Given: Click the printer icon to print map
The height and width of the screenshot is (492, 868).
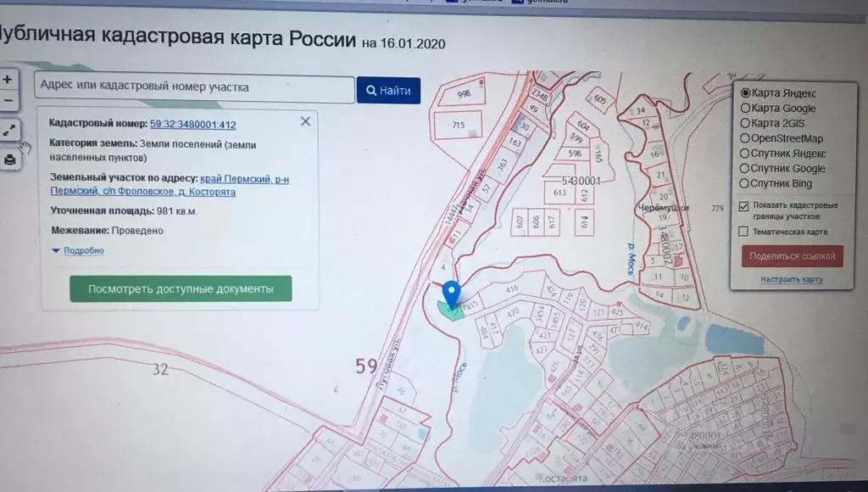Looking at the screenshot, I should 8,159.
